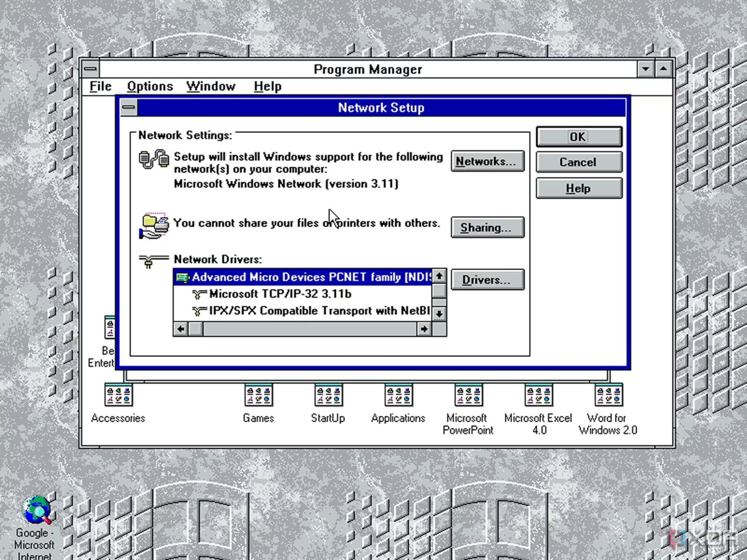Maximize the Program Manager window
The height and width of the screenshot is (560, 747).
click(x=664, y=69)
